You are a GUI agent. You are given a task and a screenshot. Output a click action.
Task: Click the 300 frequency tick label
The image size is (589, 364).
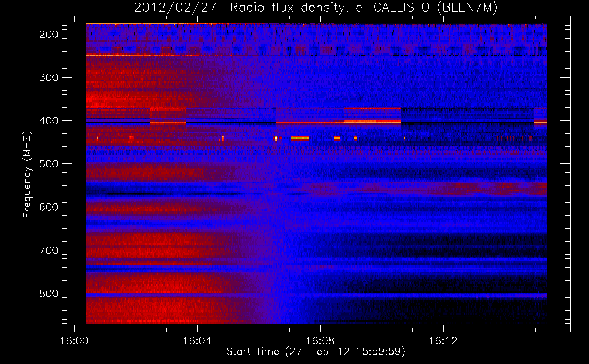point(49,78)
